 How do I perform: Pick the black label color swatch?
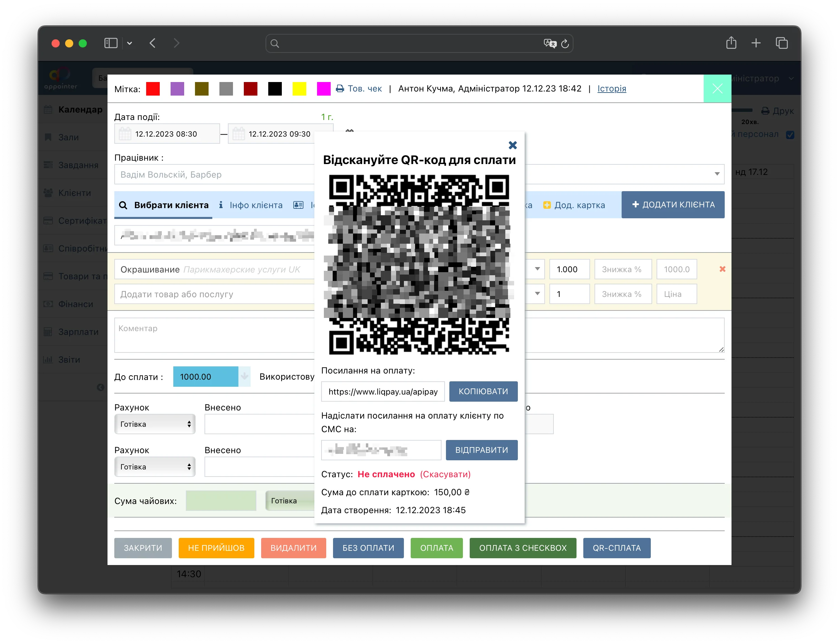tap(275, 89)
